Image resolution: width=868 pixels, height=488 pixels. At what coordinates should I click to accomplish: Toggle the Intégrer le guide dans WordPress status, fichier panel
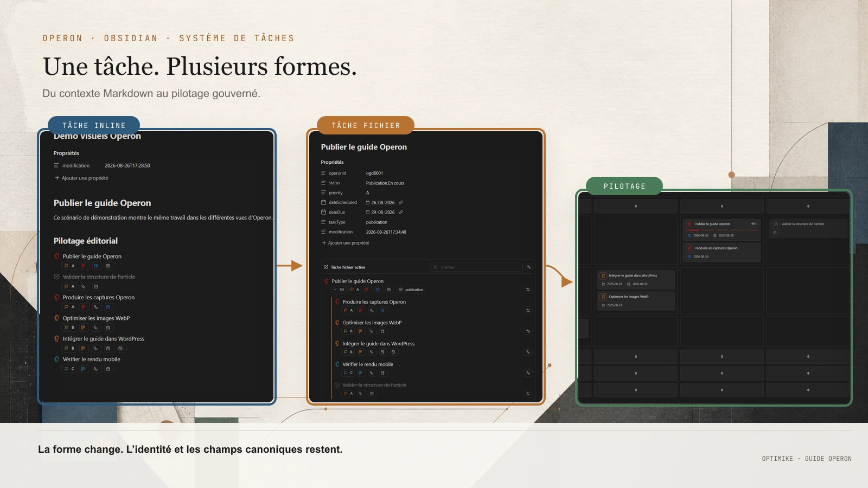pyautogui.click(x=337, y=344)
